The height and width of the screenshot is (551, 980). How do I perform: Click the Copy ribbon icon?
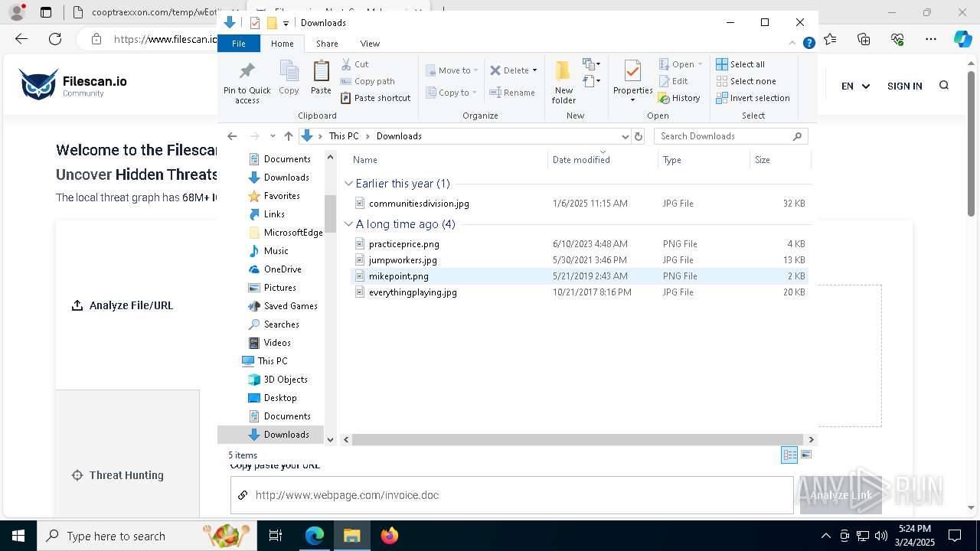(x=289, y=77)
